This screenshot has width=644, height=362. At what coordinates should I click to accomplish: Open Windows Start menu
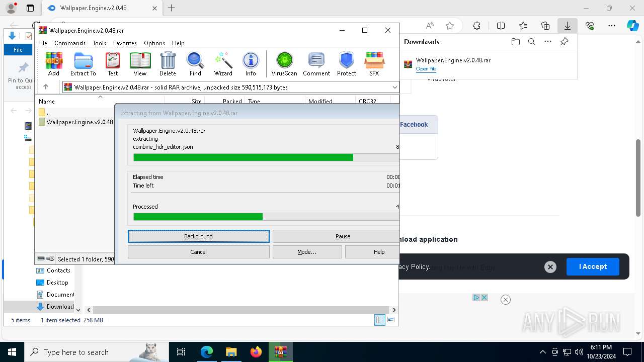click(12, 352)
